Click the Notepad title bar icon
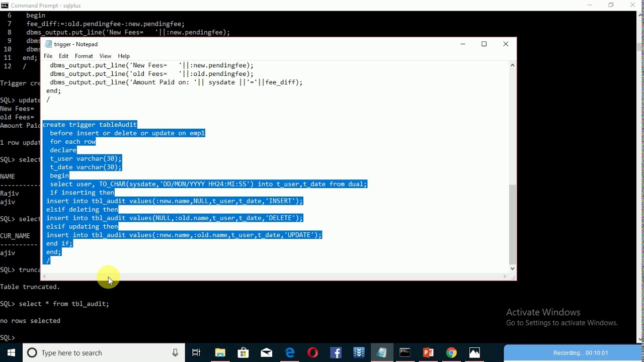Screen dimensions: 644x362 pyautogui.click(x=48, y=44)
